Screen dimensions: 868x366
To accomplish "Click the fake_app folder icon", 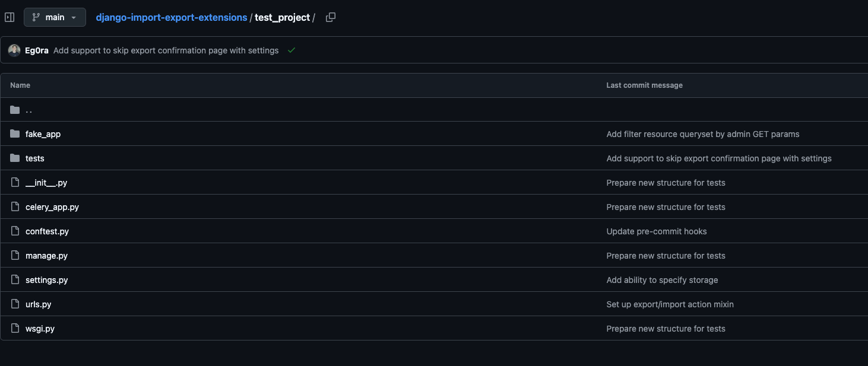I will [x=15, y=134].
